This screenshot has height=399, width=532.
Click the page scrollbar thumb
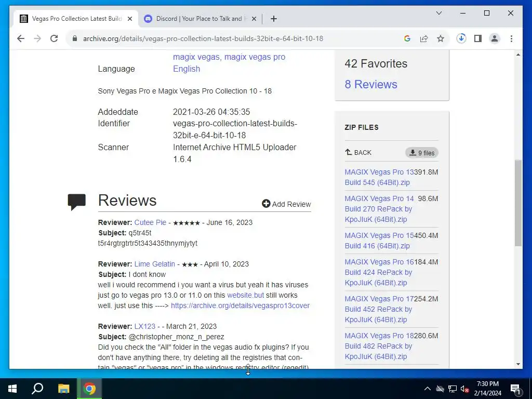click(x=518, y=203)
